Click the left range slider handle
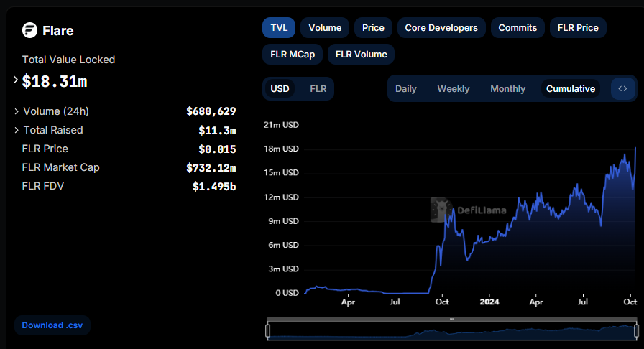This screenshot has width=644, height=349. pyautogui.click(x=268, y=331)
